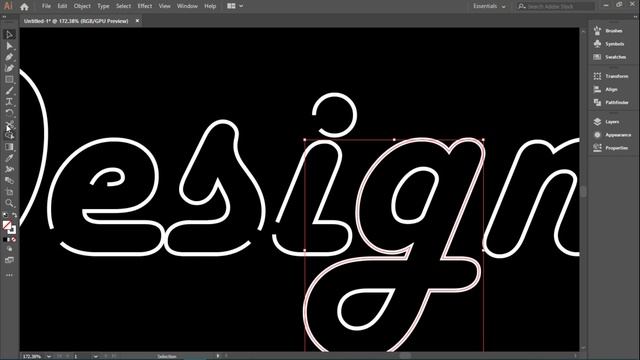Apply solid Color mode button
640x360 pixels.
tap(5, 240)
